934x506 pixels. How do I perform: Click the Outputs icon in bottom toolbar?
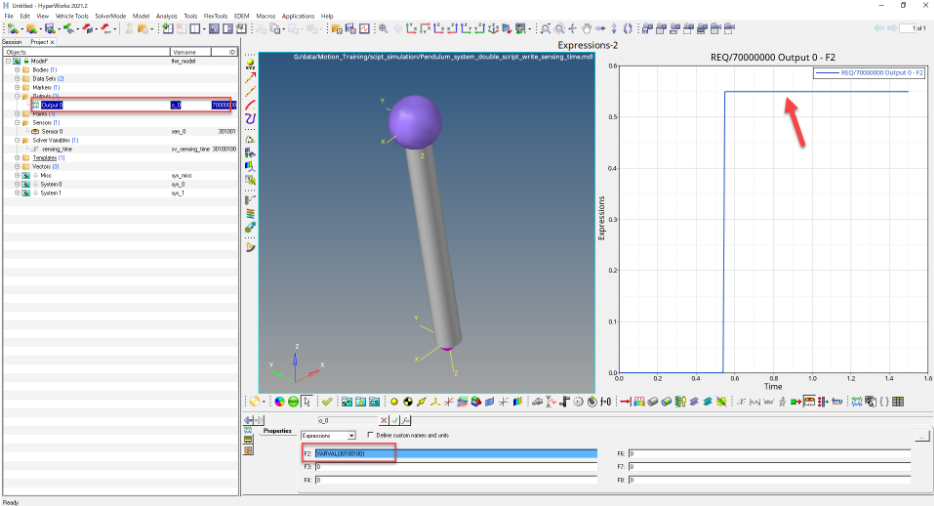[857, 402]
